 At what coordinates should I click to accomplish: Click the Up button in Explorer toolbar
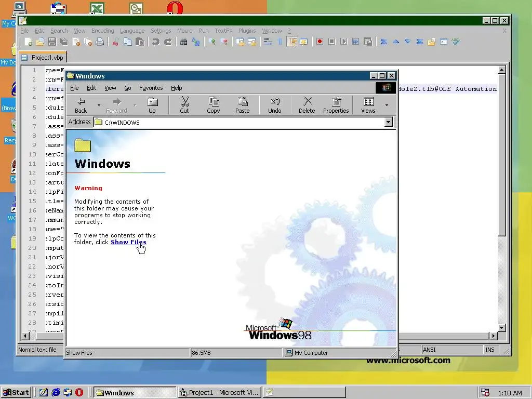[x=152, y=105]
